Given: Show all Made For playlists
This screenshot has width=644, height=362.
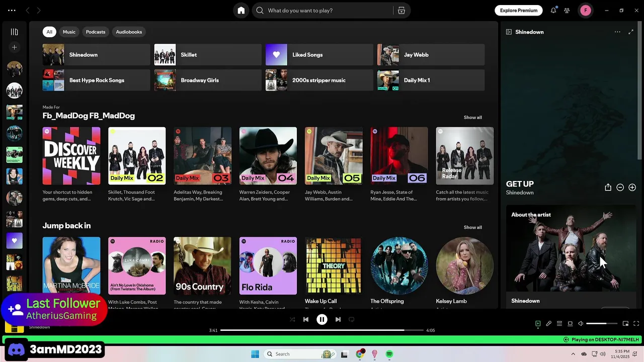Looking at the screenshot, I should click(472, 117).
